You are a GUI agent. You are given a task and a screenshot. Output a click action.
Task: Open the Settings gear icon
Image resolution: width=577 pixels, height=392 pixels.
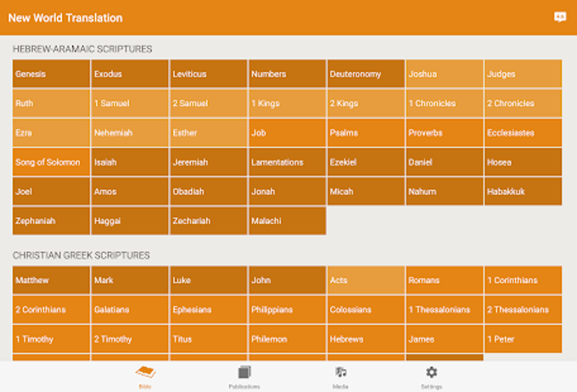tap(431, 372)
